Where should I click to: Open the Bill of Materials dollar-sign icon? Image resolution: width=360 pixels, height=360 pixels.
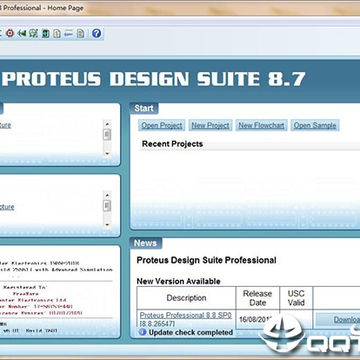(x=57, y=33)
